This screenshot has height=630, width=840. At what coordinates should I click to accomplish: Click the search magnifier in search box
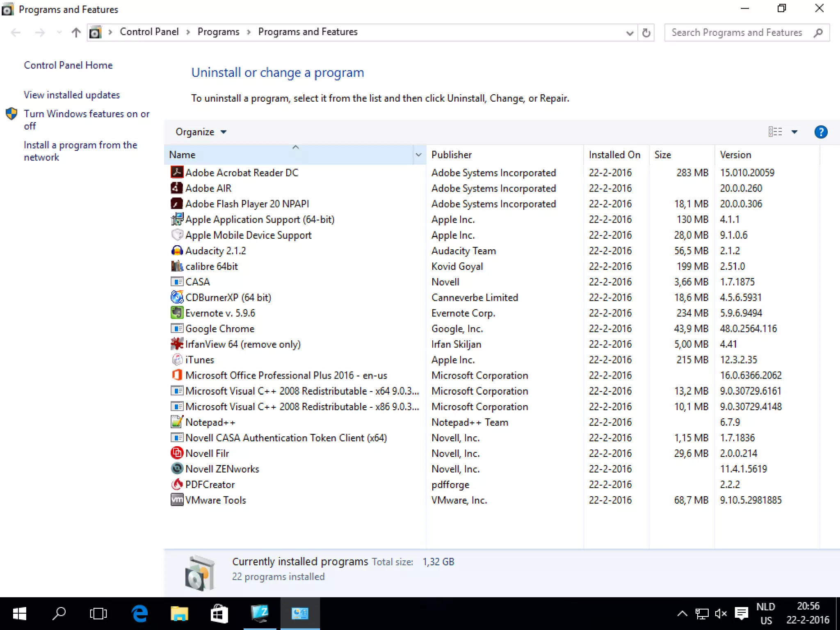click(x=818, y=32)
